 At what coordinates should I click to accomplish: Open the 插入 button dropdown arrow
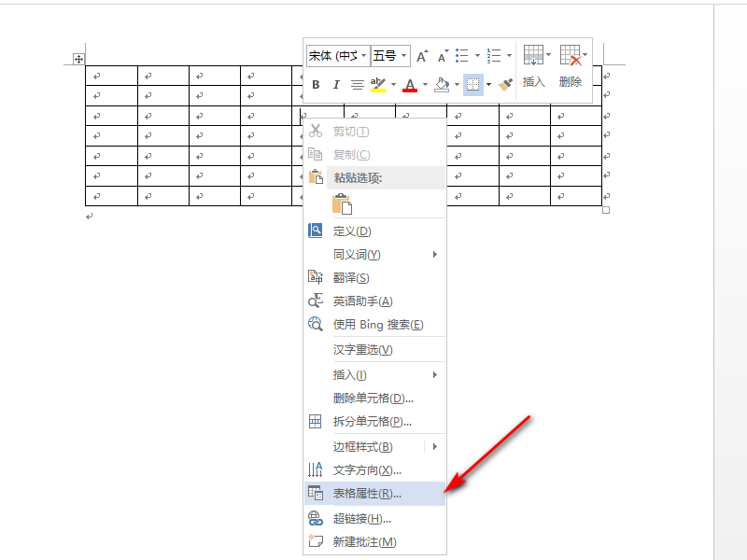549,55
